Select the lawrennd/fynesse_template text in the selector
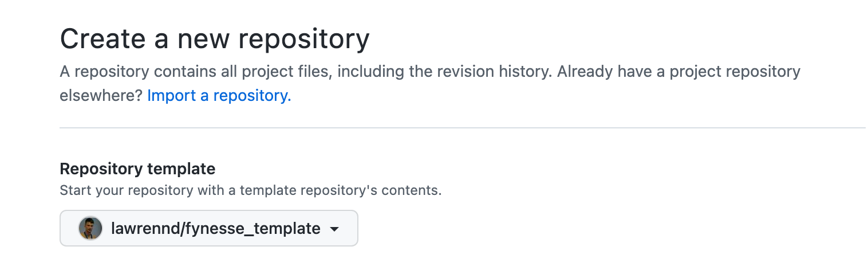Viewport: 868px width, 266px height. (x=215, y=229)
